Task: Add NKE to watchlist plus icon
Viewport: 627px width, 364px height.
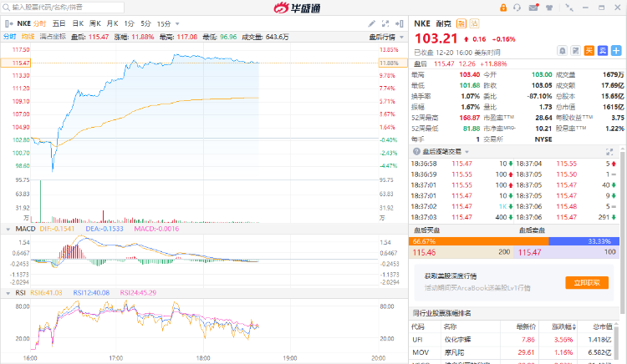Action: point(616,51)
